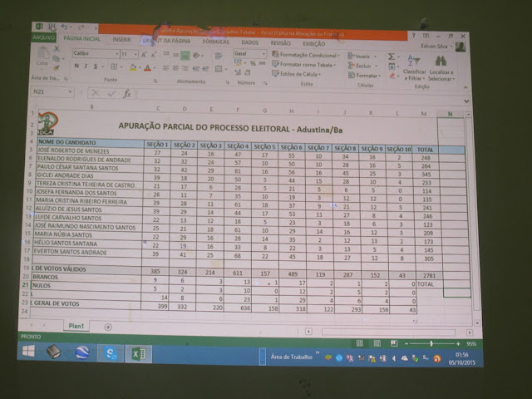Open the font size 11 dropdown
This screenshot has height=399, width=532.
click(135, 54)
